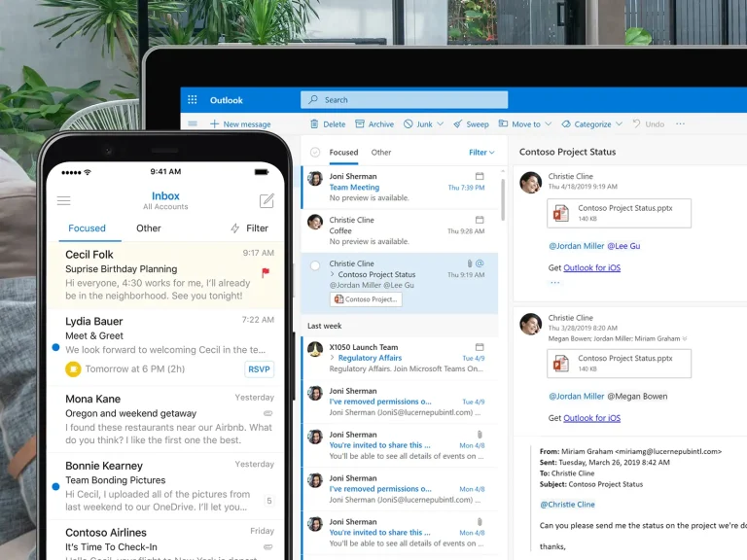Viewport: 747px width, 560px height.
Task: Expand the Junk dropdown arrow
Action: [441, 123]
